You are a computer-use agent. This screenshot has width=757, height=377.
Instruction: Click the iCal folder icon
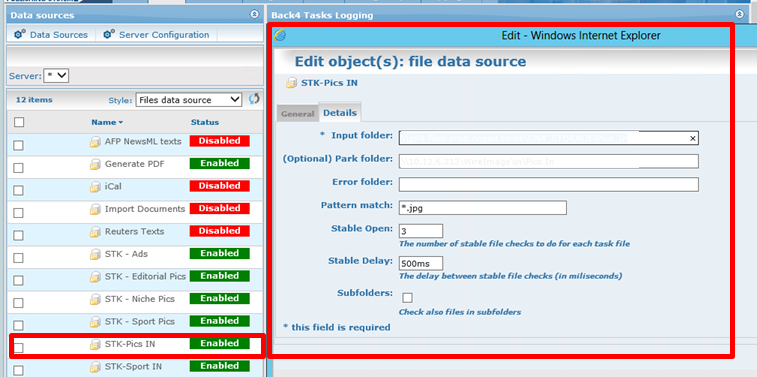tap(95, 187)
